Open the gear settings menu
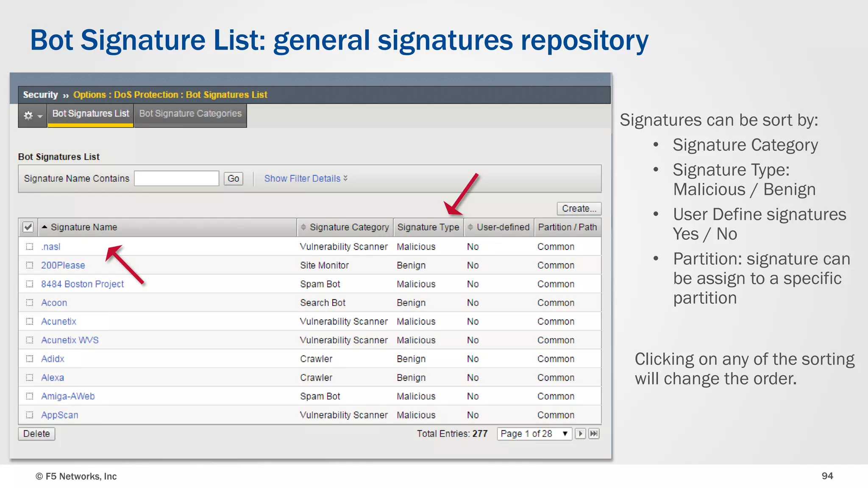Viewport: 868px width, 488px height. (x=33, y=116)
